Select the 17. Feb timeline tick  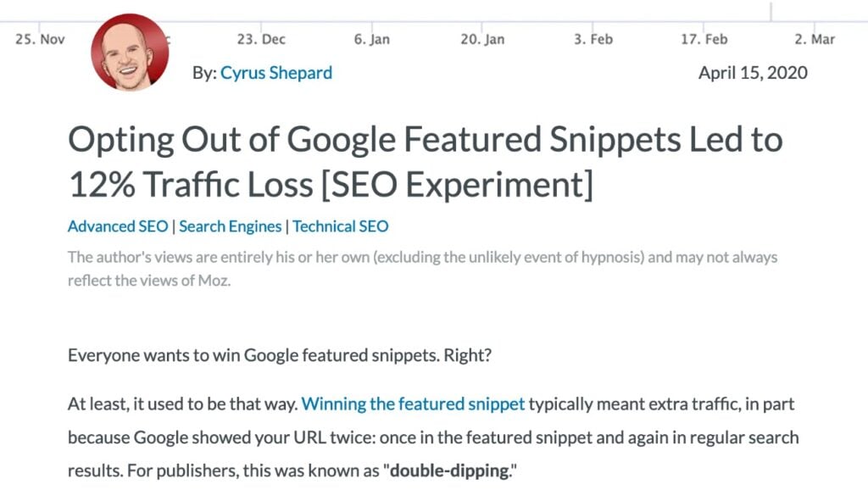(704, 39)
